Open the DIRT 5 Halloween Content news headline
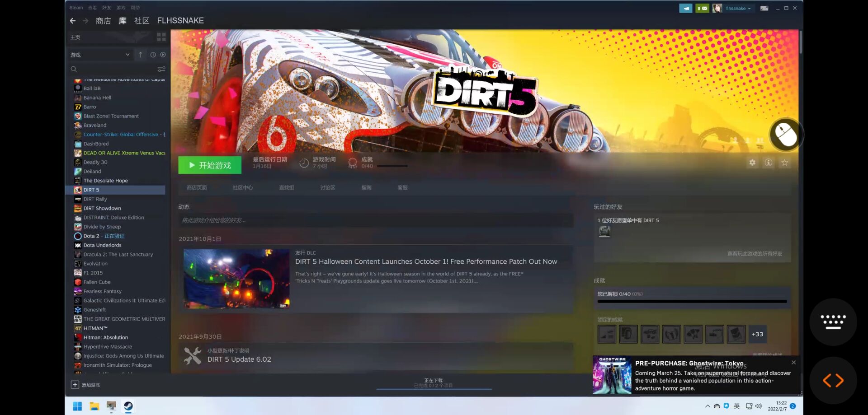This screenshot has height=415, width=868. tap(426, 261)
